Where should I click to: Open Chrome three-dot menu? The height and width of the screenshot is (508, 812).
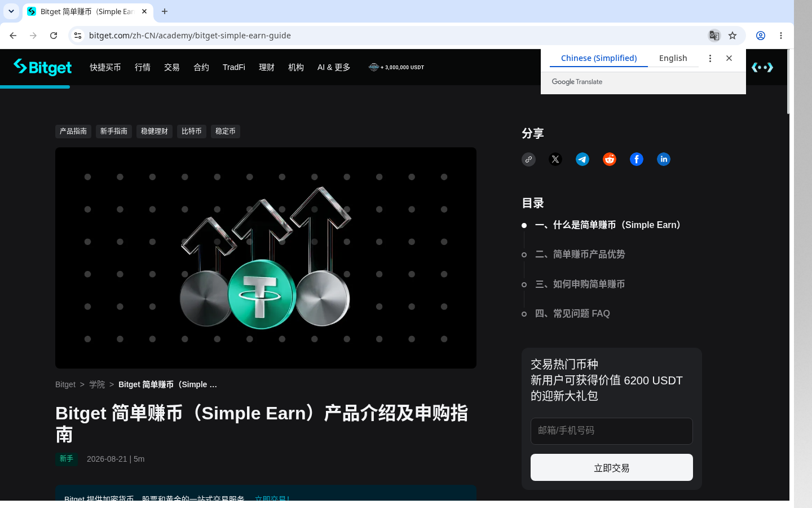(781, 36)
